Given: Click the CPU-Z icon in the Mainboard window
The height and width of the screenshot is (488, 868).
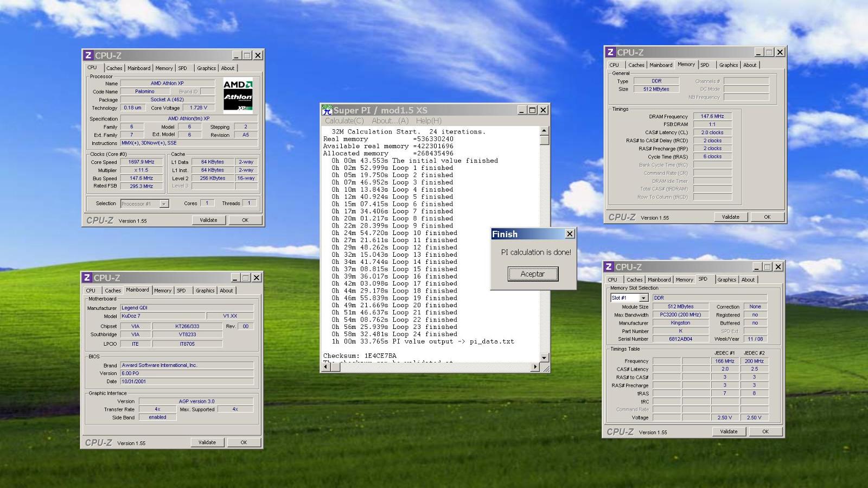Looking at the screenshot, I should [87, 277].
